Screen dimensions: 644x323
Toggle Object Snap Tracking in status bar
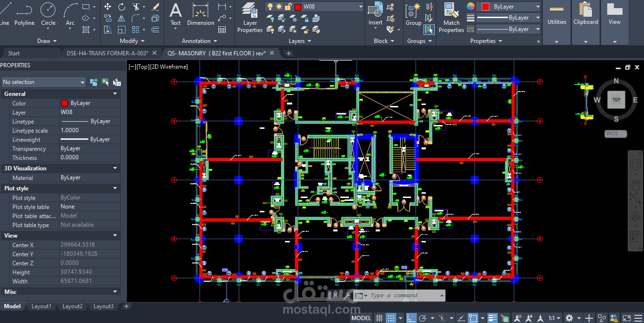coord(461,318)
